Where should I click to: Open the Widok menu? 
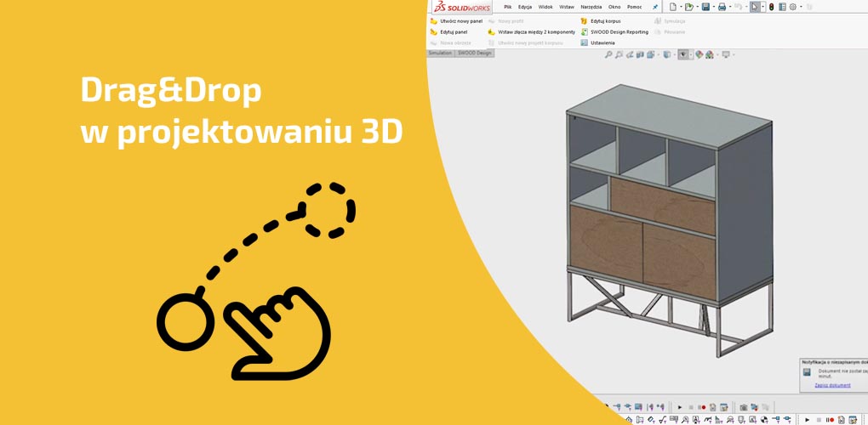pyautogui.click(x=545, y=7)
